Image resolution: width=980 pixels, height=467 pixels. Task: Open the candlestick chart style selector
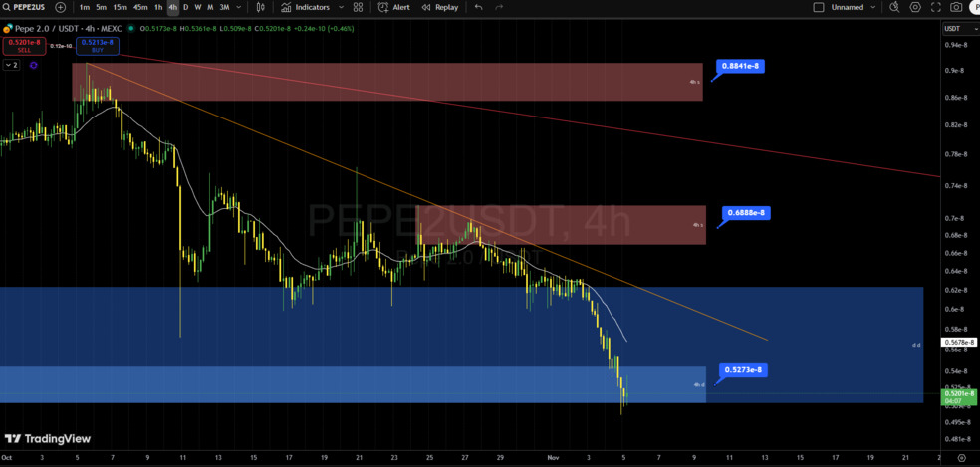pos(261,7)
